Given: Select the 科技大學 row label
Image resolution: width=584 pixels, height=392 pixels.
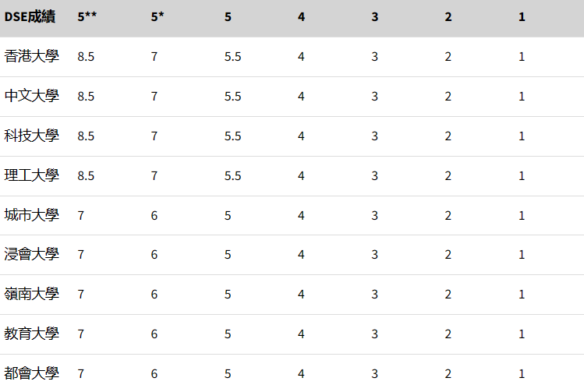Looking at the screenshot, I should pos(32,136).
